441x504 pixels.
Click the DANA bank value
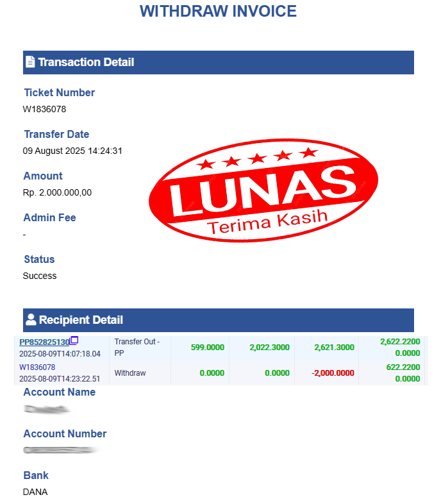(35, 492)
